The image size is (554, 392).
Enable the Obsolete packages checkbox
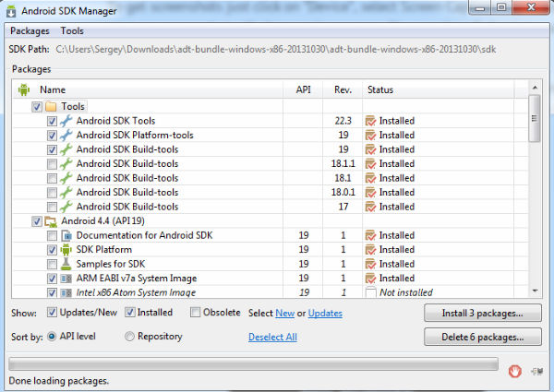point(196,313)
